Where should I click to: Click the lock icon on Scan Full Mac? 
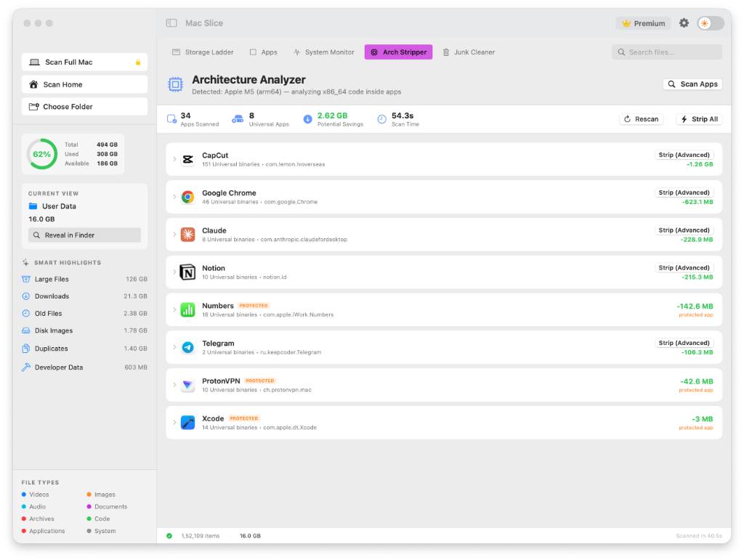coord(138,62)
